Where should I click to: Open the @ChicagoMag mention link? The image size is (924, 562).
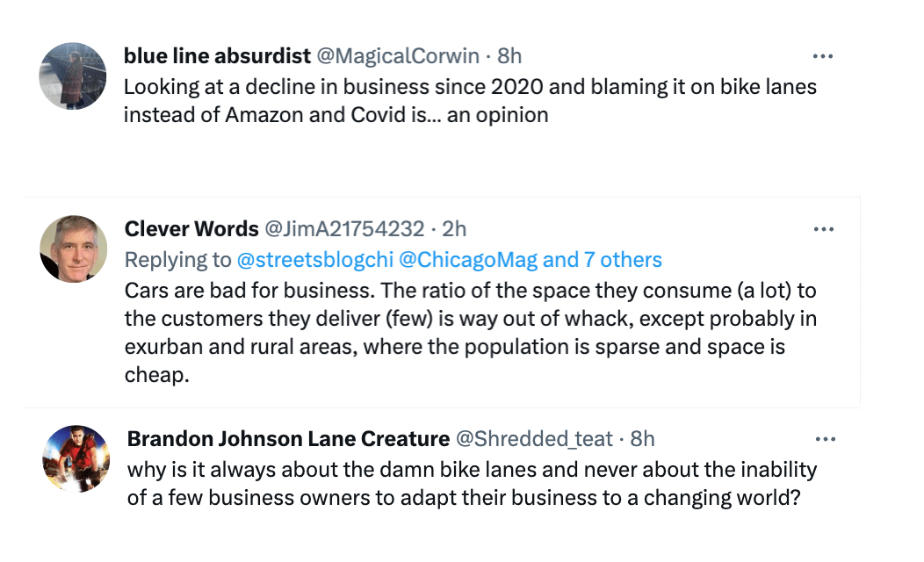(469, 260)
